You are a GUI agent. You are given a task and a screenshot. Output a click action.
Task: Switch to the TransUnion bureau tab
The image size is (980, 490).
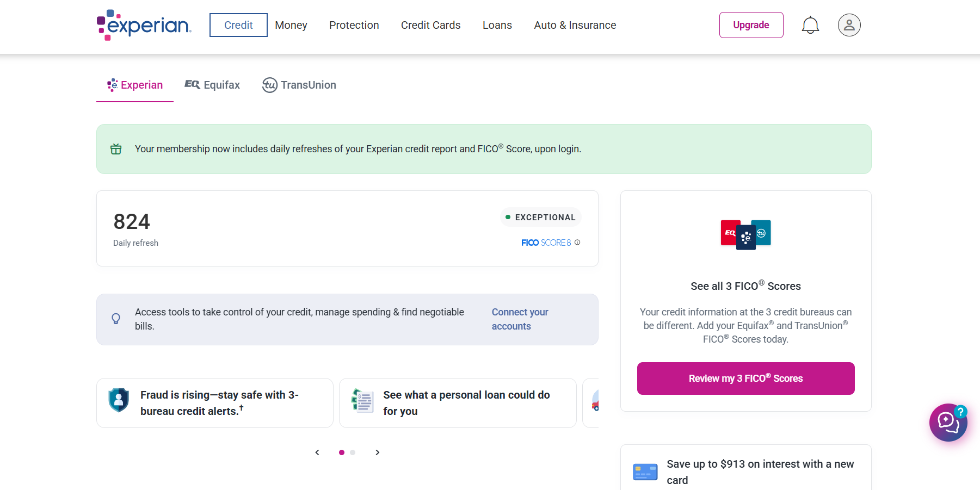coord(299,85)
